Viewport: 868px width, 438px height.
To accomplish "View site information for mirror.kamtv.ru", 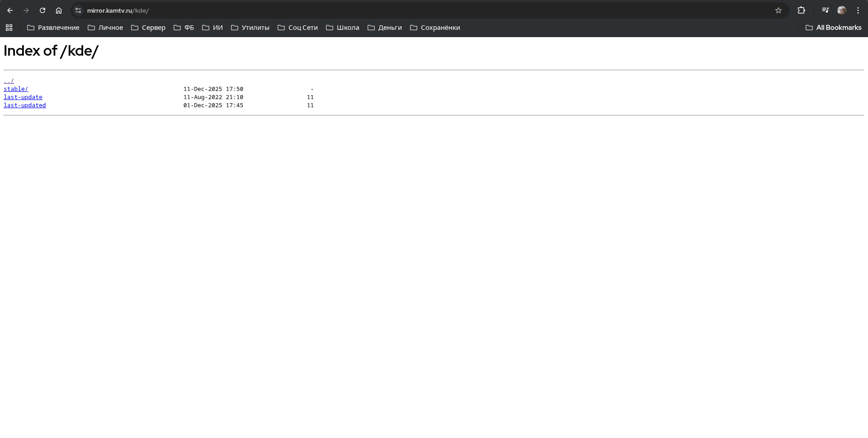I will tap(78, 10).
